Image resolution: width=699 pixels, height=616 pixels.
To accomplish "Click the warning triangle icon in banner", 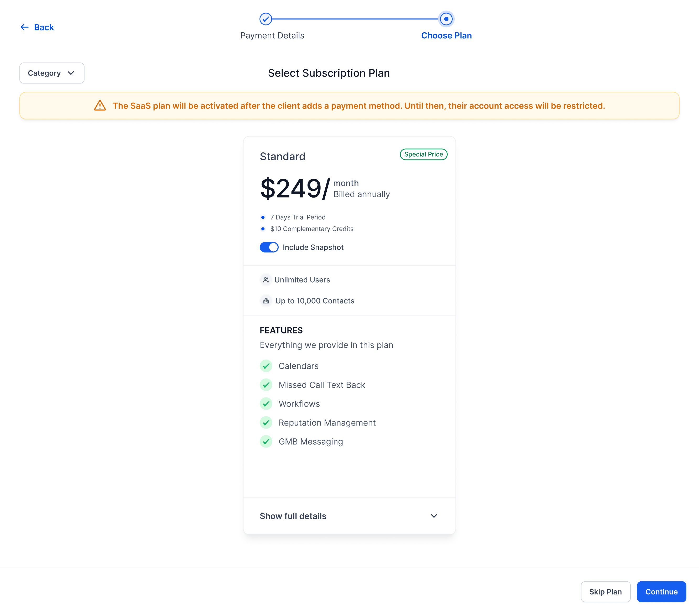I will point(100,106).
